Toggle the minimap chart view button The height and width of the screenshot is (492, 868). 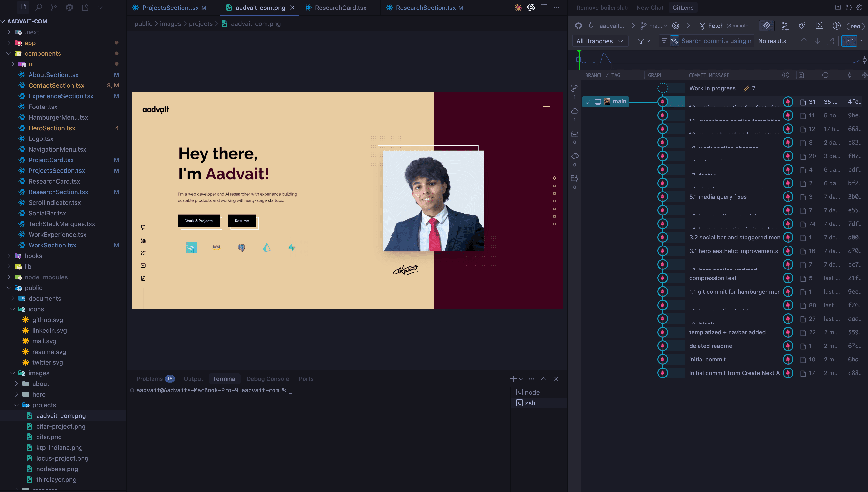849,41
